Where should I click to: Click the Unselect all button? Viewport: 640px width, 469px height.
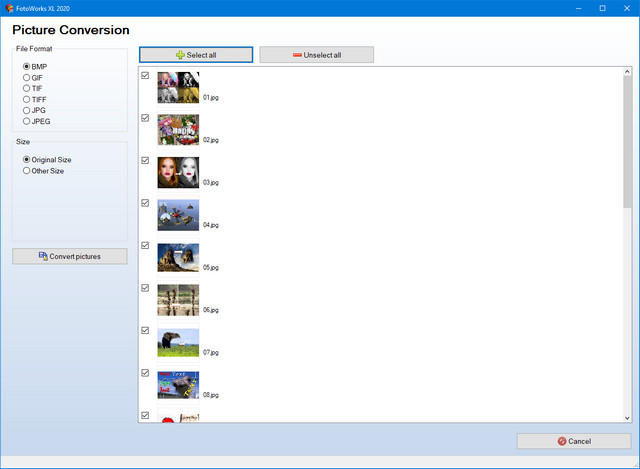click(x=316, y=55)
